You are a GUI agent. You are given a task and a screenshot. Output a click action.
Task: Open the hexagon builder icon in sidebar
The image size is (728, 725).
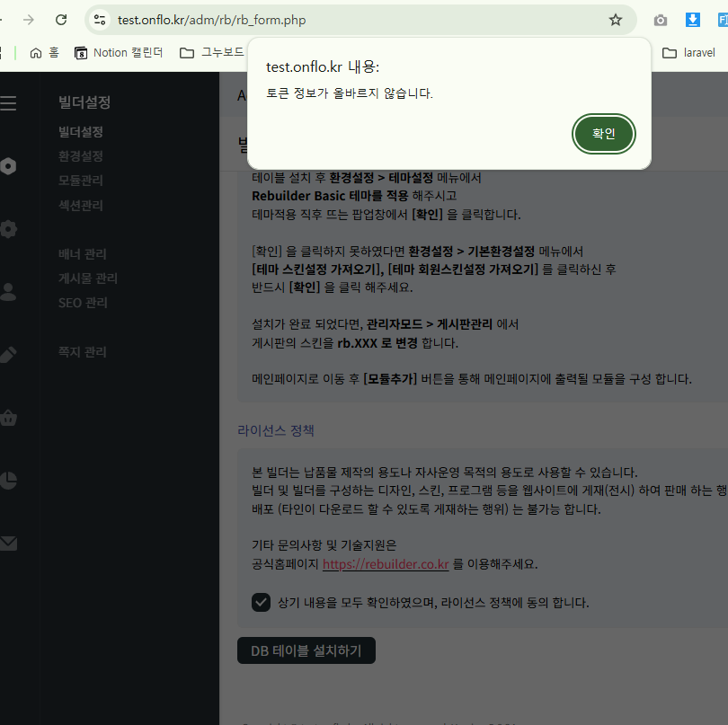click(8, 166)
